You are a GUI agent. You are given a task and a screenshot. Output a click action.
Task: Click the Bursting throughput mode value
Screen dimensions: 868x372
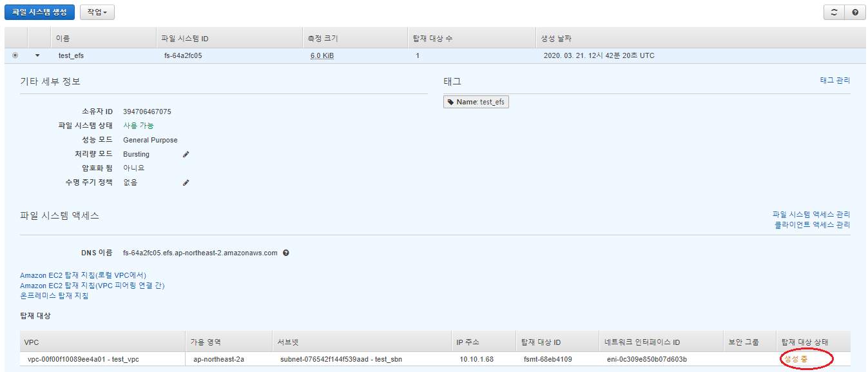[136, 154]
